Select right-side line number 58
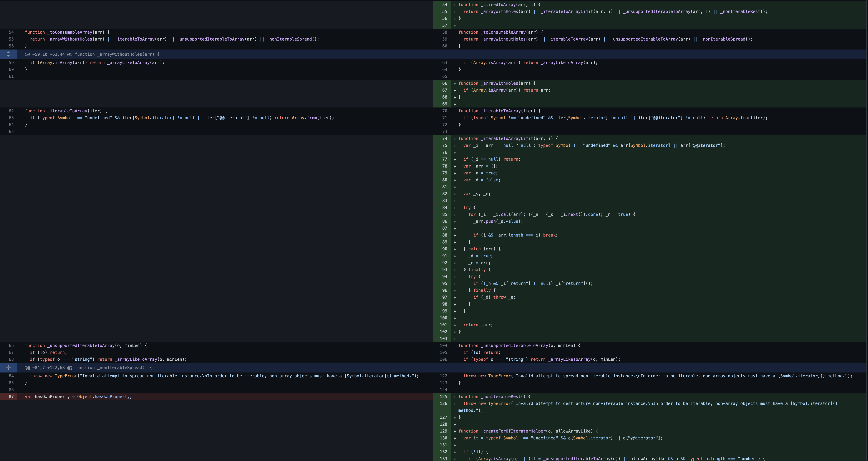This screenshot has height=461, width=868. point(444,32)
